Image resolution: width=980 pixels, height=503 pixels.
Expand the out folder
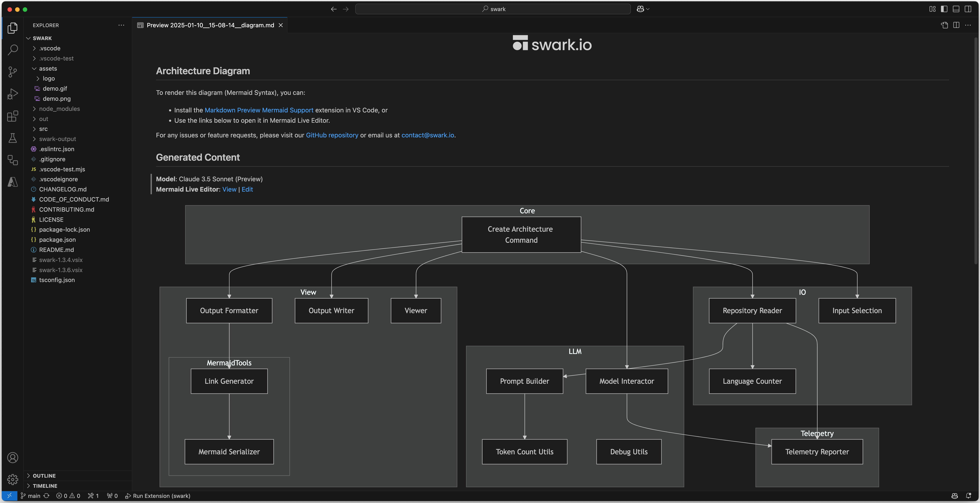click(78, 119)
